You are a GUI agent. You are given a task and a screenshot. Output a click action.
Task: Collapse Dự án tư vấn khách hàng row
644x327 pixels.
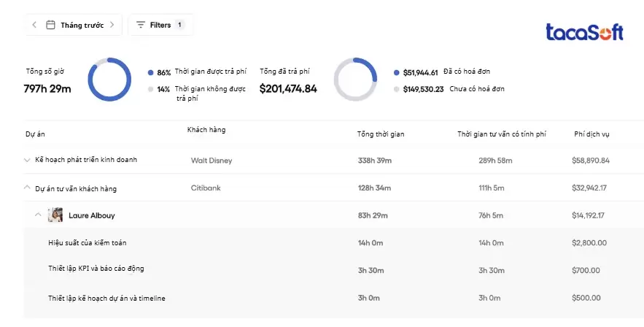(x=28, y=188)
